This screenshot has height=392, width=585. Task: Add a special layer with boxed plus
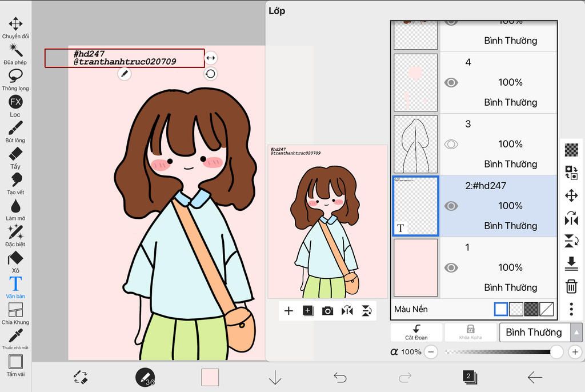coord(308,311)
